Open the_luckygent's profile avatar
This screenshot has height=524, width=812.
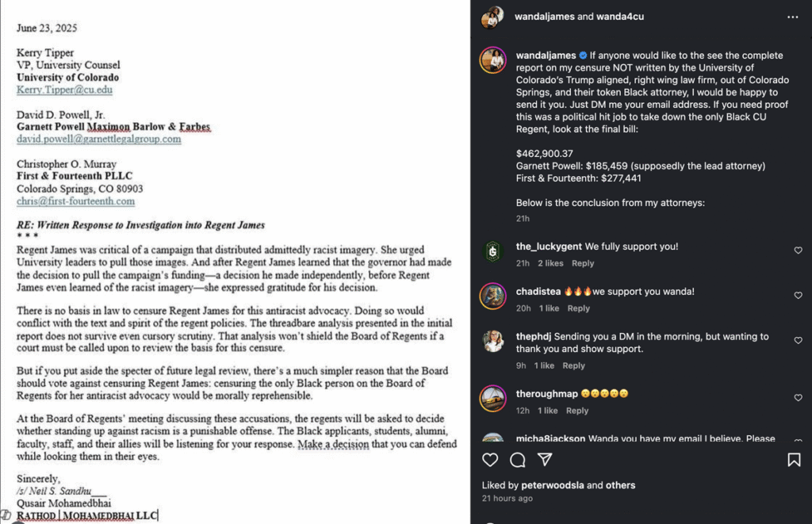click(x=492, y=251)
